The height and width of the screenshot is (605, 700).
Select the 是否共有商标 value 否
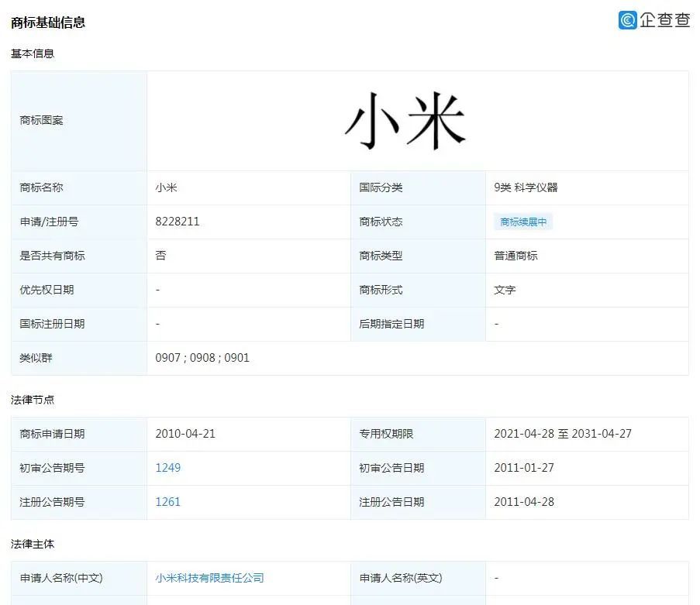(x=160, y=256)
